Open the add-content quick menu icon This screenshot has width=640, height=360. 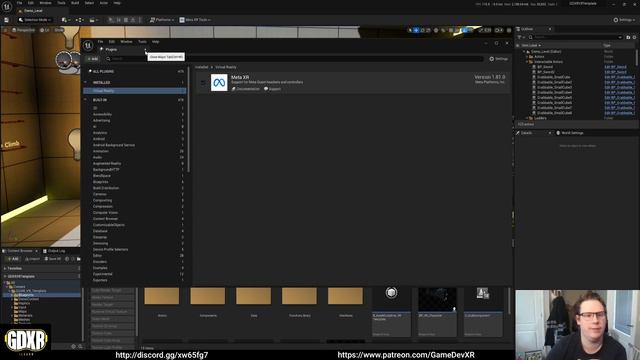click(65, 20)
